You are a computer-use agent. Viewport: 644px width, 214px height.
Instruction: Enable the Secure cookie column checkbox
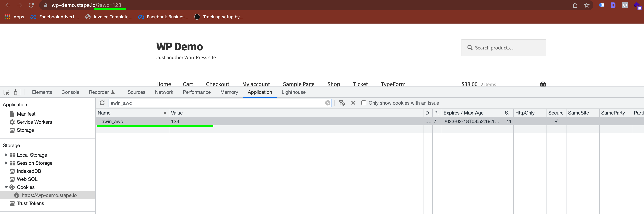556,121
